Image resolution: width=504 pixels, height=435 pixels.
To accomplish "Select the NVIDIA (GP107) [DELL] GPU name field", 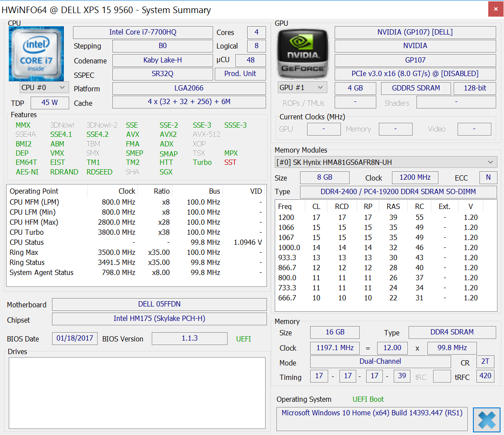I will (415, 32).
